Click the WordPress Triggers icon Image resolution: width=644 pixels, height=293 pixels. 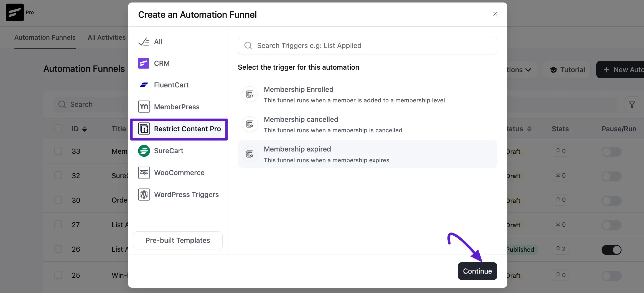[x=144, y=195]
